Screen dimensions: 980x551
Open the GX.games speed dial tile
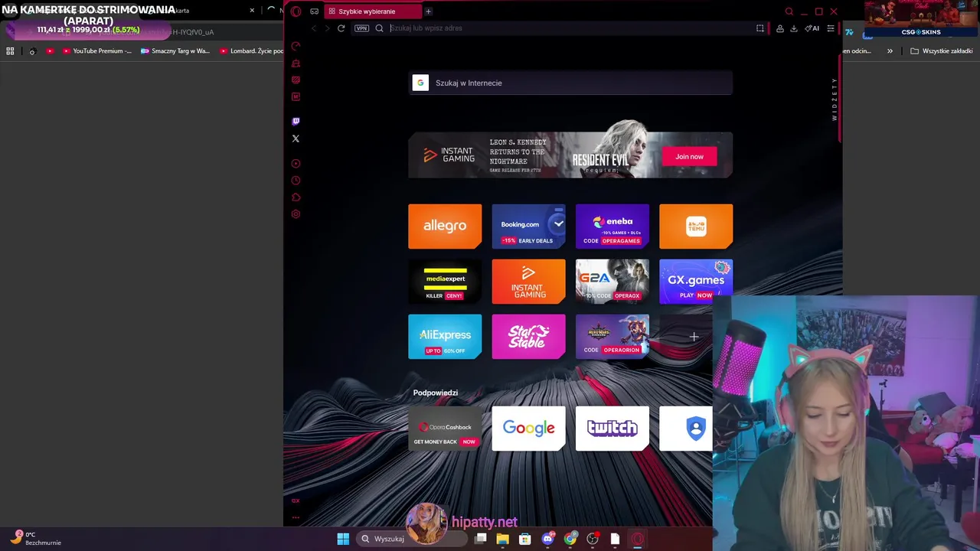coord(696,282)
